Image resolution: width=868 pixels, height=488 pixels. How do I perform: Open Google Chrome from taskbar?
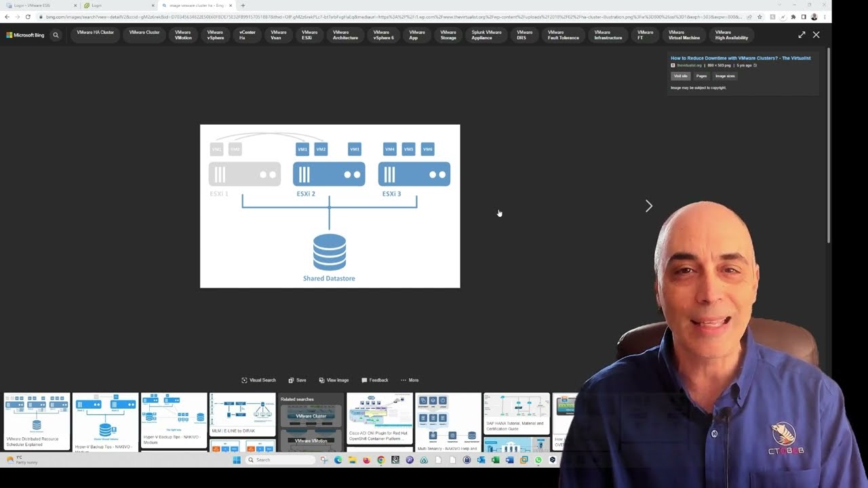click(380, 460)
